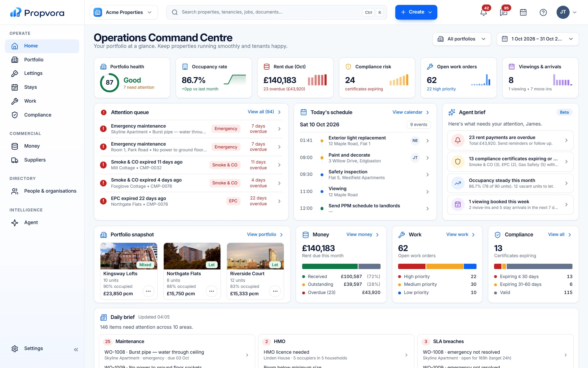588x368 pixels.
Task: Open the Viewing at 12 Maple Road chevron
Action: (427, 192)
